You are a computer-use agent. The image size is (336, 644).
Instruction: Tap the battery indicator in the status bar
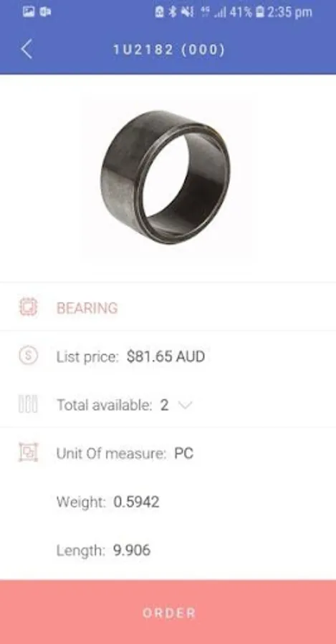coord(259,12)
